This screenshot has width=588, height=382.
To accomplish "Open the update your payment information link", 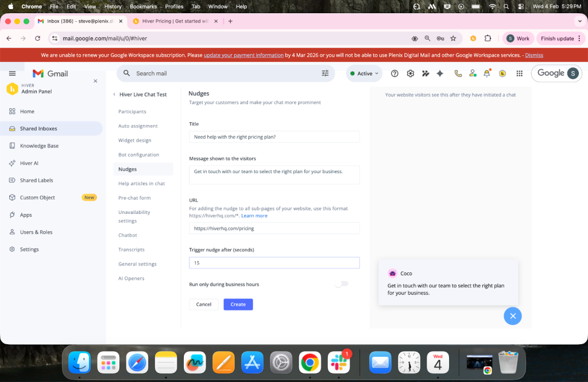I will [243, 56].
